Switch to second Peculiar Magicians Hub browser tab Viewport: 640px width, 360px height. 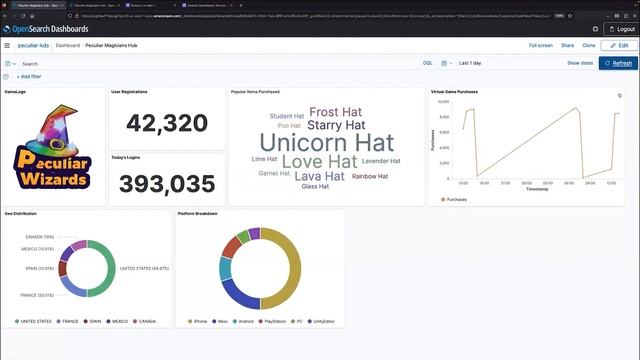94,5
